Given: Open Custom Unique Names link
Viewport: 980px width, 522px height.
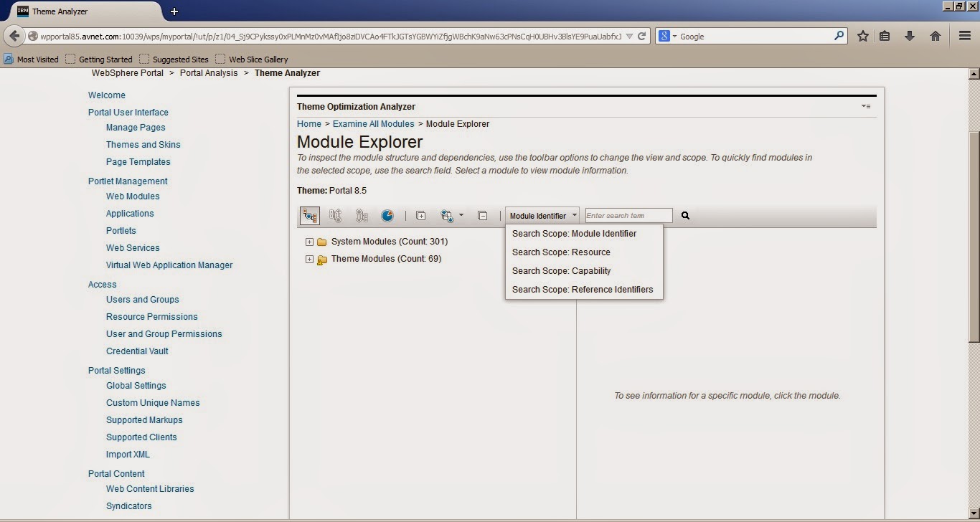Looking at the screenshot, I should pos(153,403).
